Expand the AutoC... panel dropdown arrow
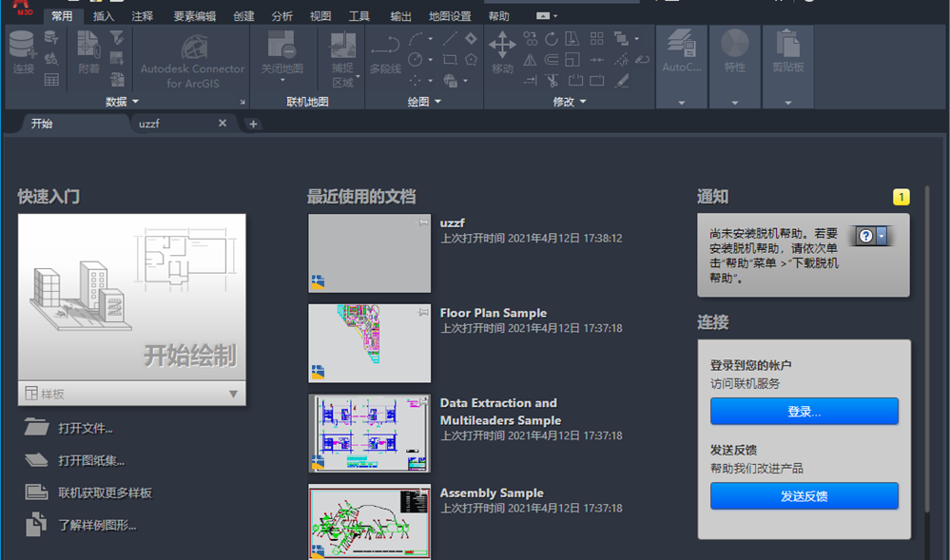 pyautogui.click(x=682, y=103)
